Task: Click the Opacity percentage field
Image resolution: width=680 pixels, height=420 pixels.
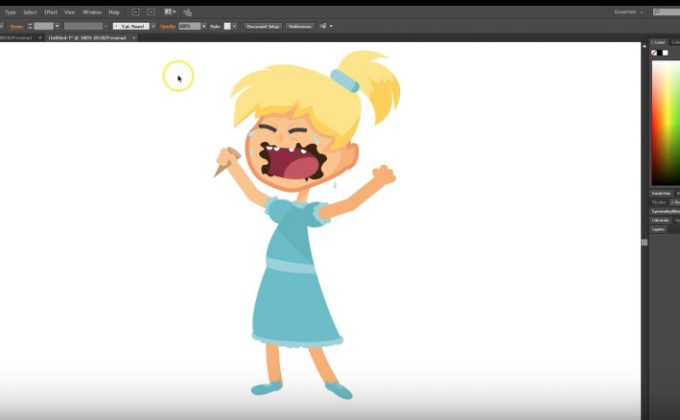Action: pos(190,26)
